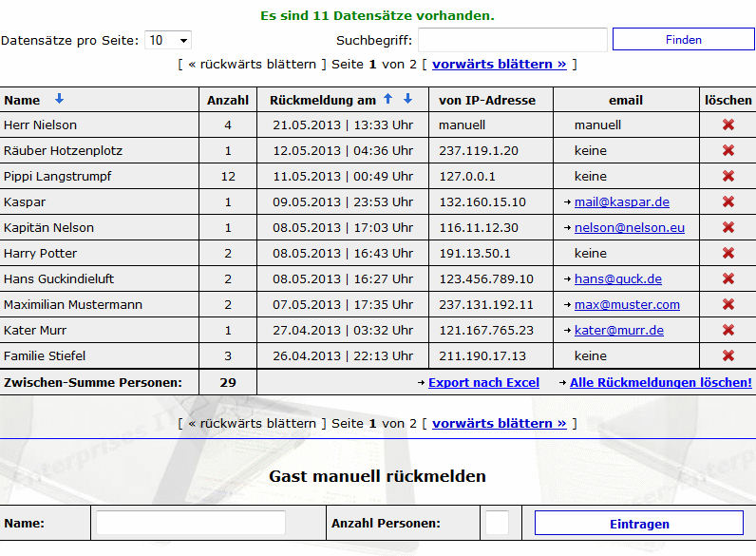This screenshot has height=556, width=756.
Task: Delete the Hans Guckindieluft entry
Action: 728,278
